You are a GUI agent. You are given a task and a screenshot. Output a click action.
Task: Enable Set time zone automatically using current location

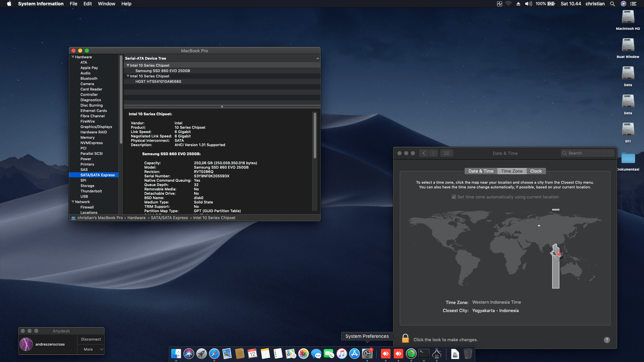(x=453, y=197)
